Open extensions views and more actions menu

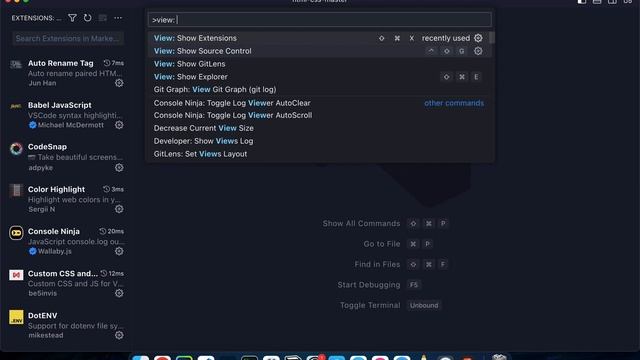tap(118, 18)
